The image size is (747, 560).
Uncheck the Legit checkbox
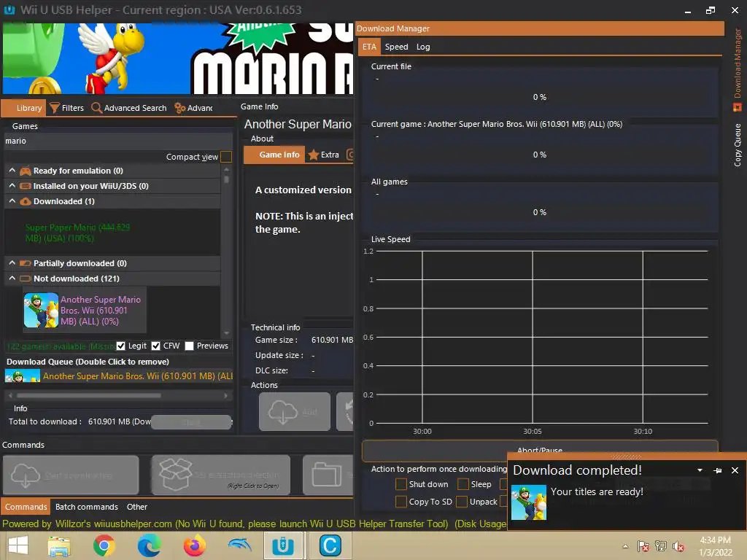(120, 346)
